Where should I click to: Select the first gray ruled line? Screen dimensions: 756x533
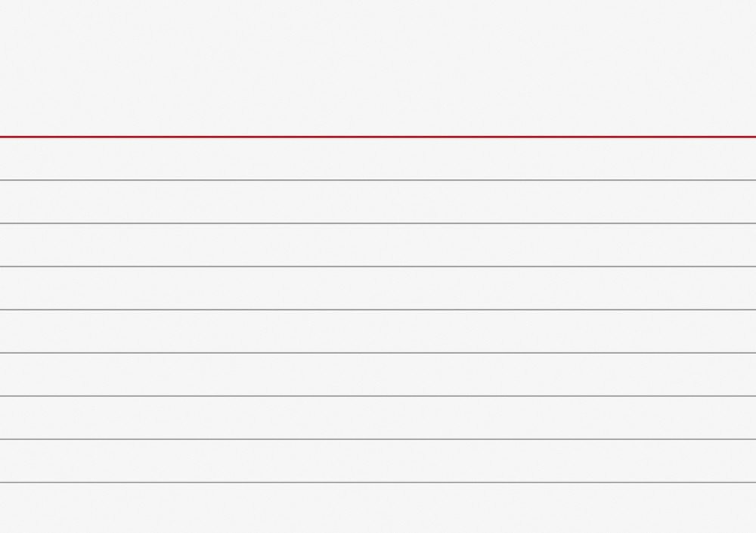(378, 180)
